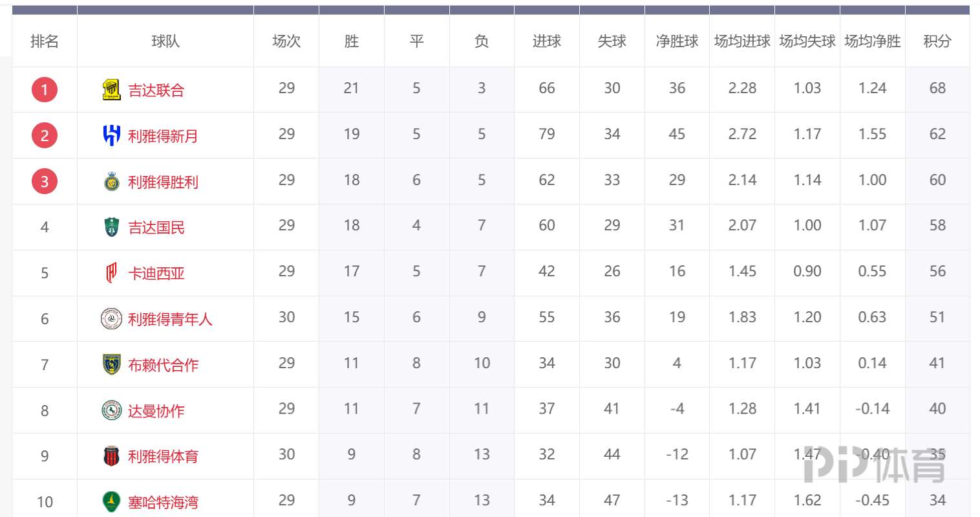Open the 吉达联合 team link
980x517 pixels.
click(x=156, y=90)
